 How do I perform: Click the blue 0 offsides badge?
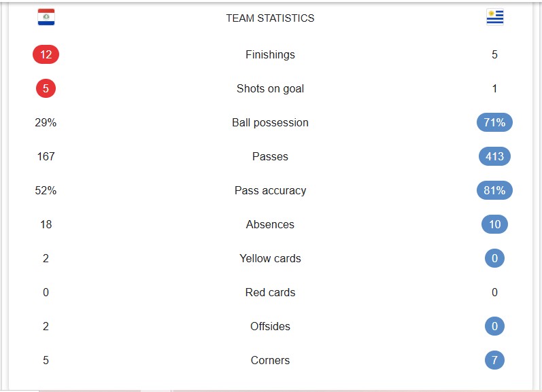[494, 326]
